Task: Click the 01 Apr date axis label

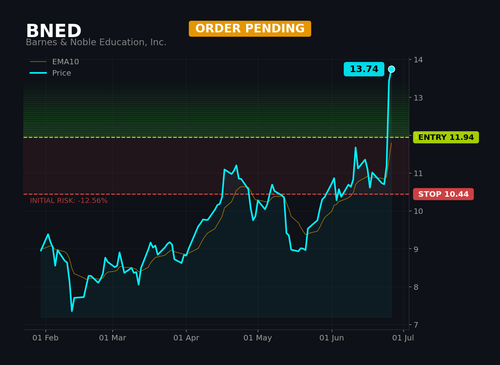Action: (x=186, y=338)
